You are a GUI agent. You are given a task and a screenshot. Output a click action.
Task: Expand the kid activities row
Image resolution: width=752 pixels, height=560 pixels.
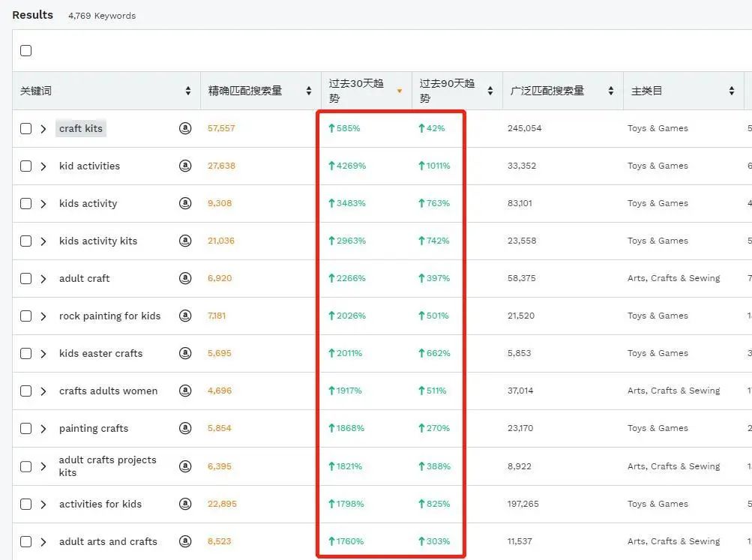(x=43, y=166)
